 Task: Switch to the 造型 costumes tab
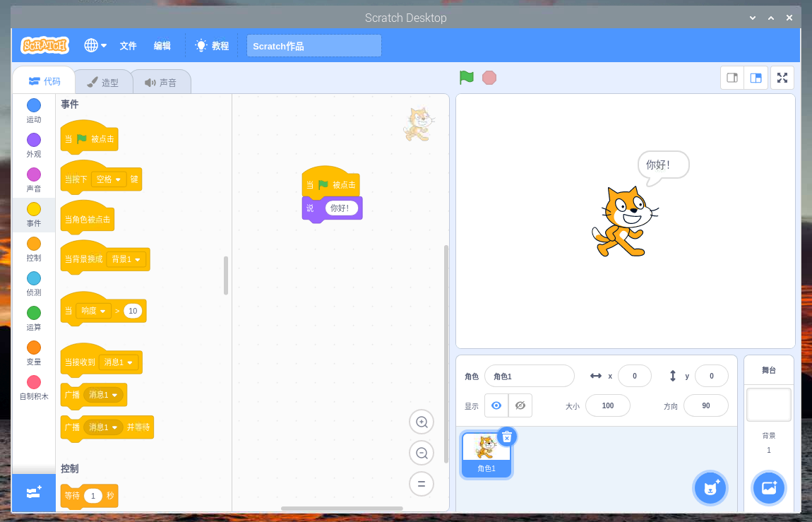pyautogui.click(x=102, y=83)
